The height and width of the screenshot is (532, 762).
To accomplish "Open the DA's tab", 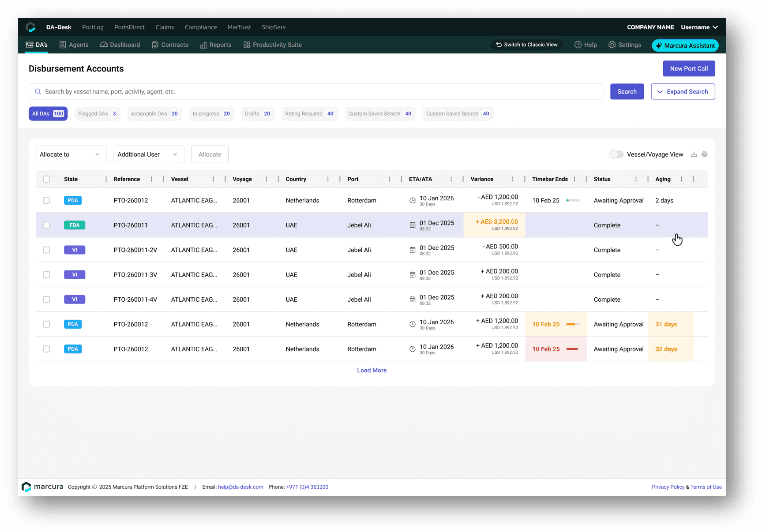I will (x=37, y=45).
